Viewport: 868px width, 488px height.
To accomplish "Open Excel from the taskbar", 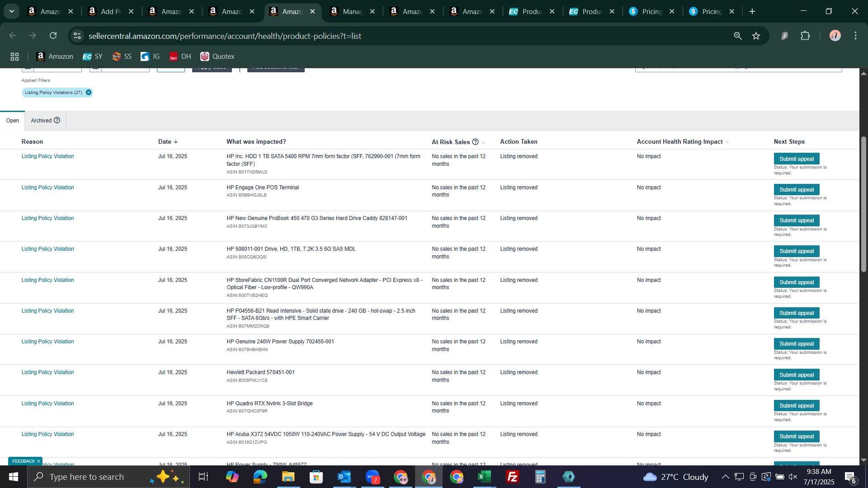I will tap(484, 477).
